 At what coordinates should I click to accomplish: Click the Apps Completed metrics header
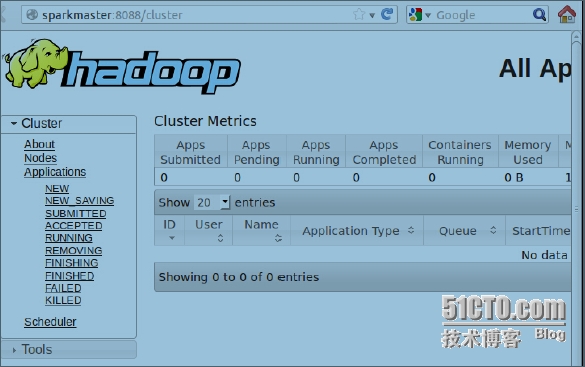pyautogui.click(x=384, y=152)
